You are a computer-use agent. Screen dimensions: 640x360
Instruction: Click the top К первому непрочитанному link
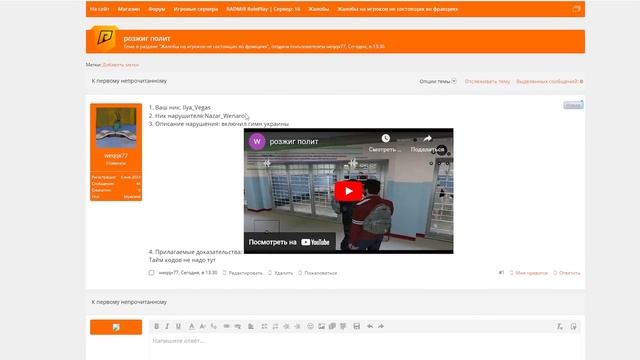(129, 81)
